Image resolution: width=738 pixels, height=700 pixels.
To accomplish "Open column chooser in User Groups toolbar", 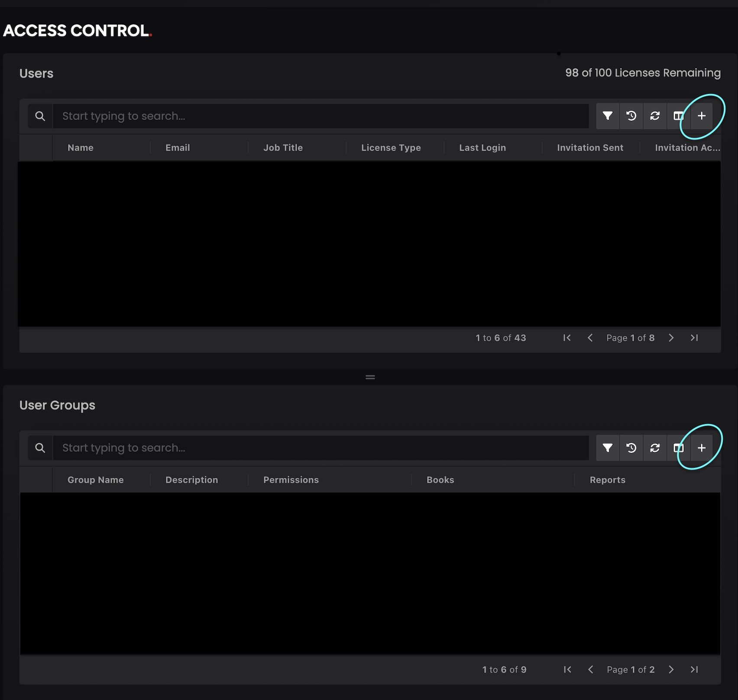I will coord(678,447).
